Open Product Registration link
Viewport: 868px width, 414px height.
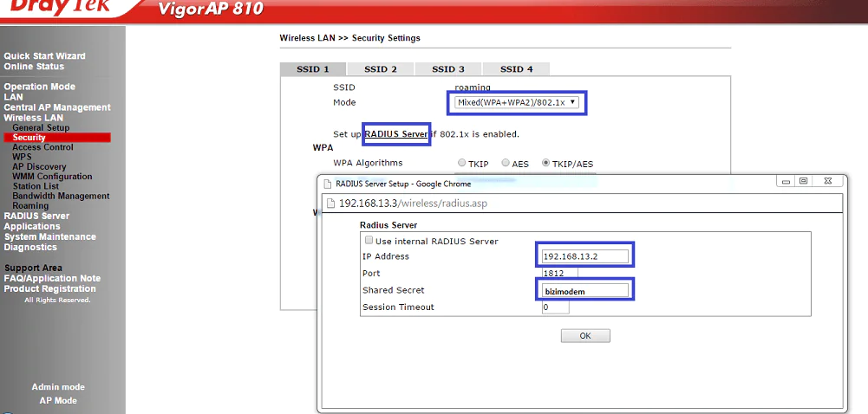click(x=49, y=289)
